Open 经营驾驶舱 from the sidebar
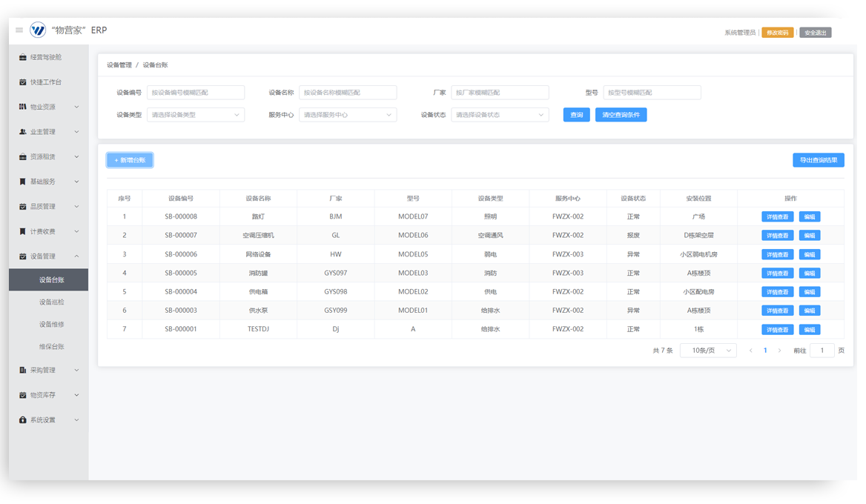Image resolution: width=866 pixels, height=504 pixels. (45, 57)
